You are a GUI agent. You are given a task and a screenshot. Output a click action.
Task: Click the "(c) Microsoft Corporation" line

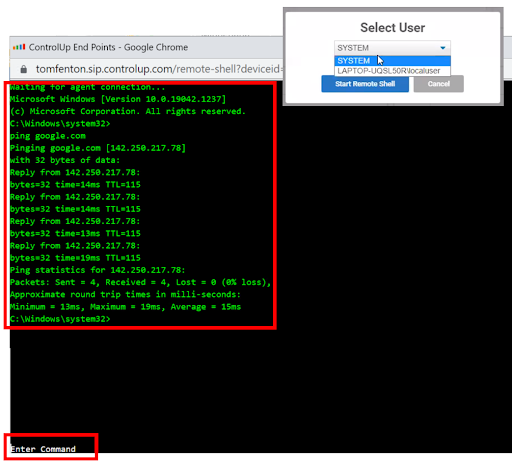pos(128,111)
